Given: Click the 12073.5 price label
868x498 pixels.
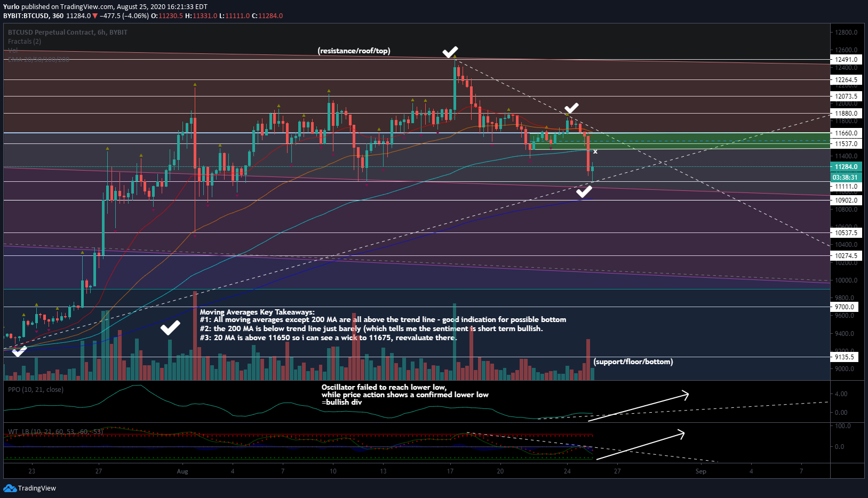Looking at the screenshot, I should pyautogui.click(x=847, y=97).
